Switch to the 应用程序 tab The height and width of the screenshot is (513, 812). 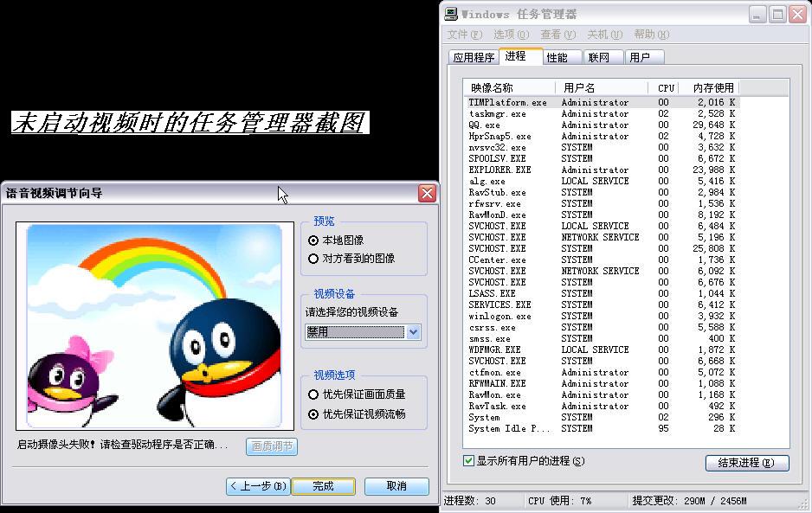[x=474, y=57]
